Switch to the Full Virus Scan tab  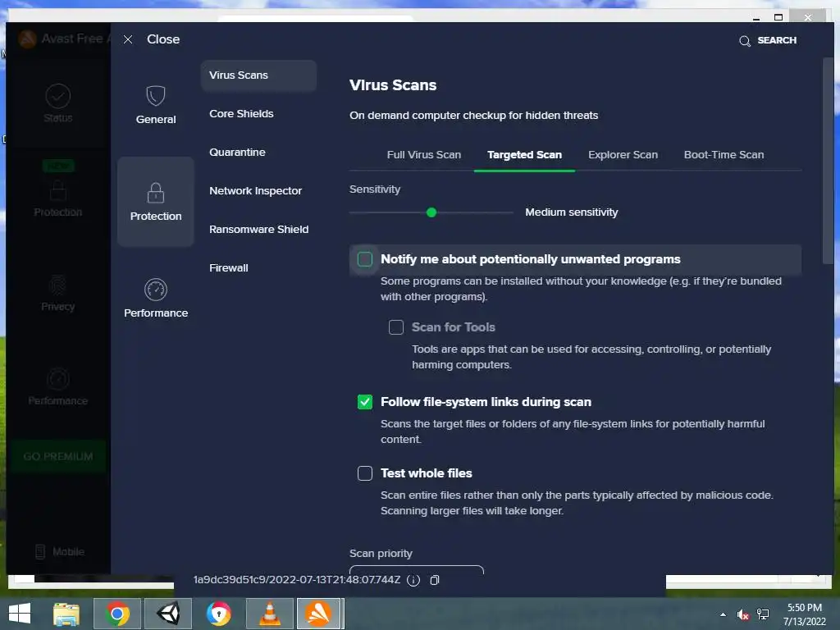click(424, 155)
